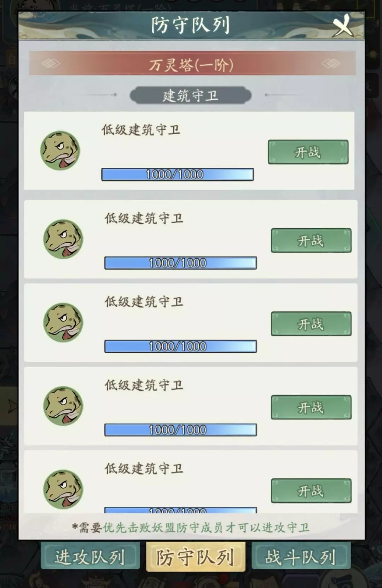This screenshot has width=382, height=588.
Task: Click the first guard's 1000/1000 health bar
Action: click(x=178, y=175)
